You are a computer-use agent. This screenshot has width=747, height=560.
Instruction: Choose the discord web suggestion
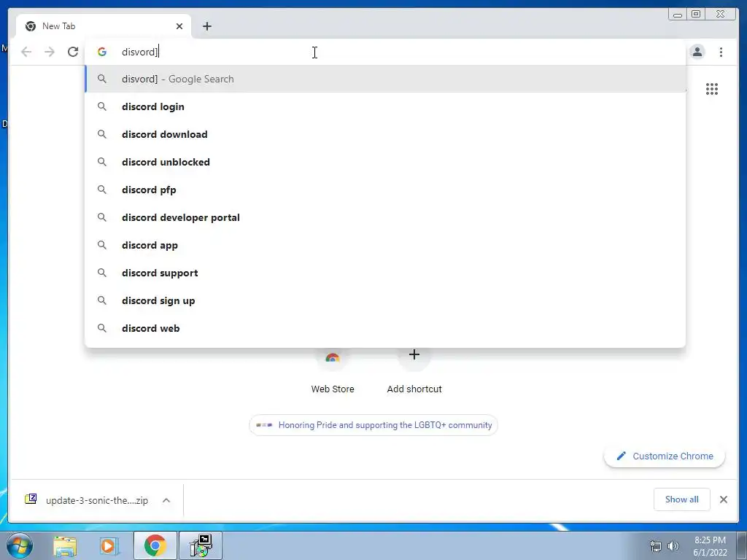point(385,328)
